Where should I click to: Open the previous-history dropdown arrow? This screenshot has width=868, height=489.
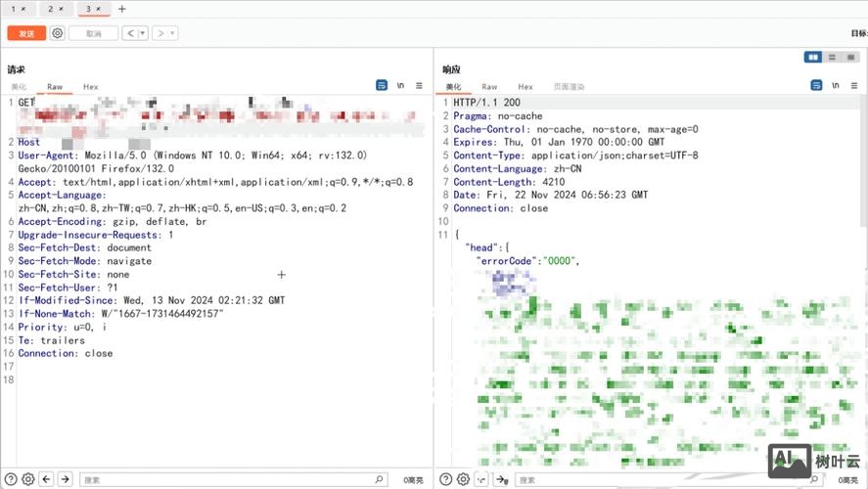(142, 33)
